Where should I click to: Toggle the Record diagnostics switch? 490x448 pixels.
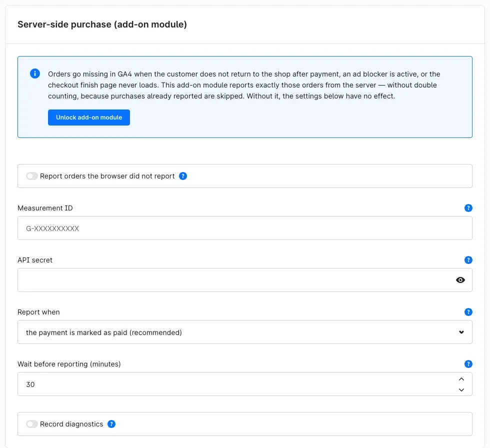[x=32, y=424]
